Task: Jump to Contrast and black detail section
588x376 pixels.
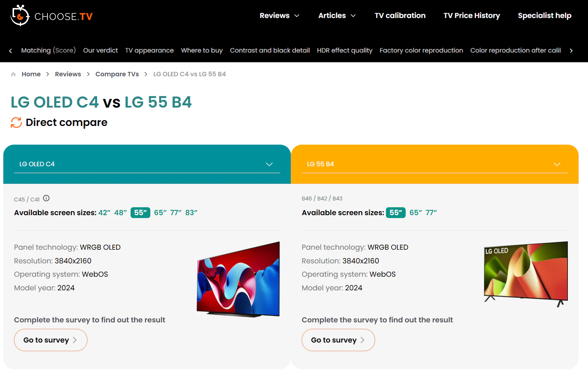Action: 270,50
